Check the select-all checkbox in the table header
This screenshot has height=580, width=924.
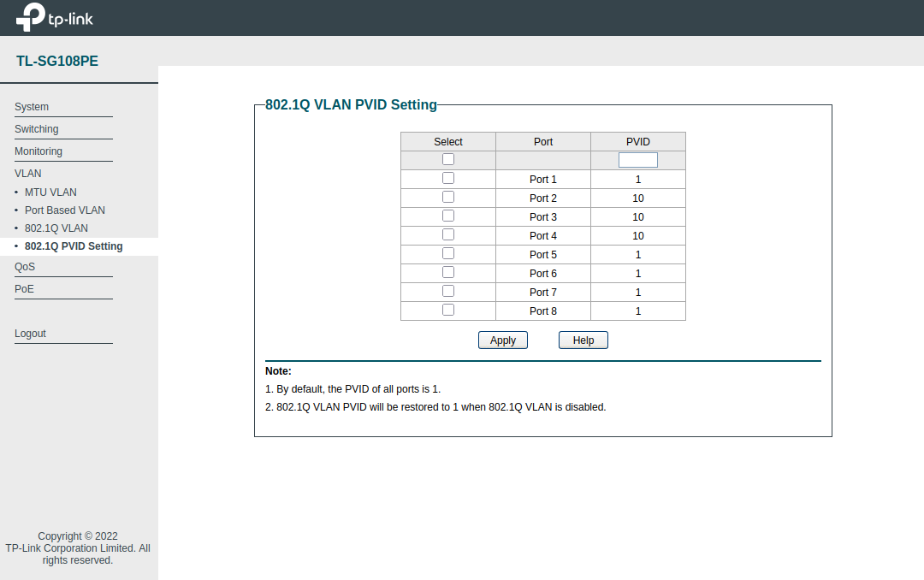click(447, 158)
